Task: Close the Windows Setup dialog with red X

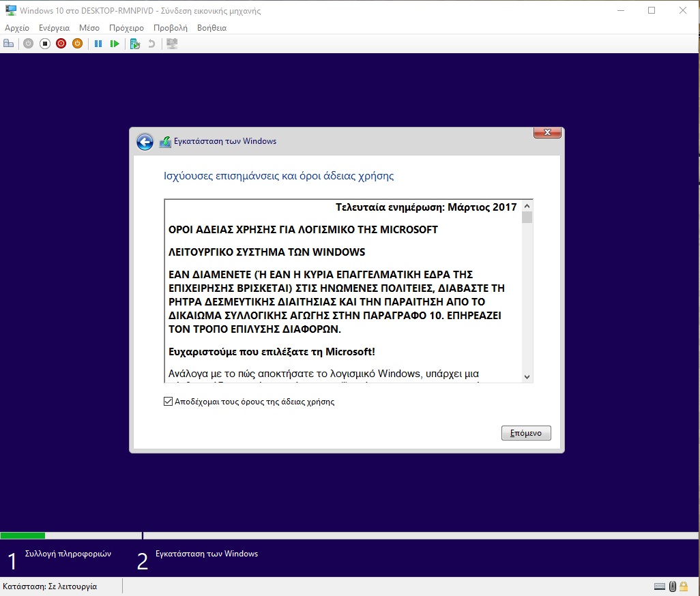Action: tap(547, 132)
